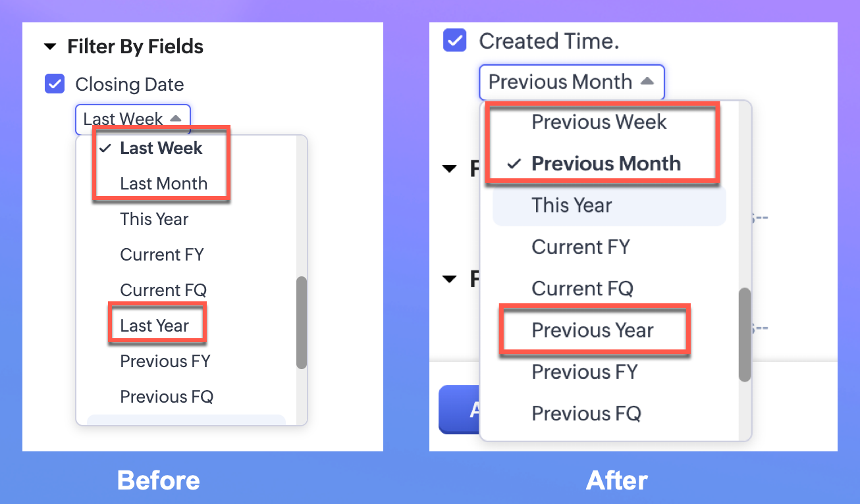The image size is (860, 504).
Task: Select This Year in Before dropdown
Action: (154, 219)
